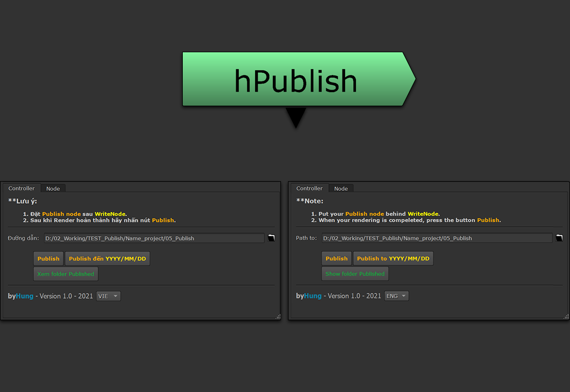The width and height of the screenshot is (570, 392).
Task: Open the ENG language dropdown
Action: point(396,296)
